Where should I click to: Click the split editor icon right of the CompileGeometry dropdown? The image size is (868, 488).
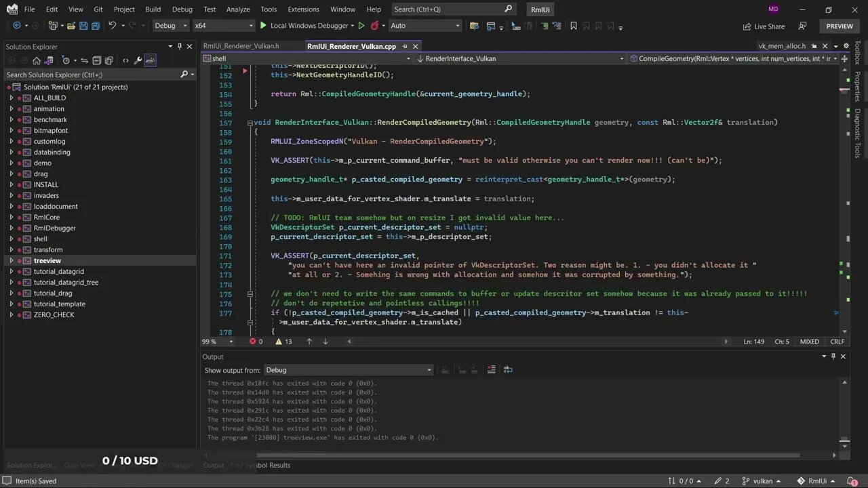tap(844, 58)
